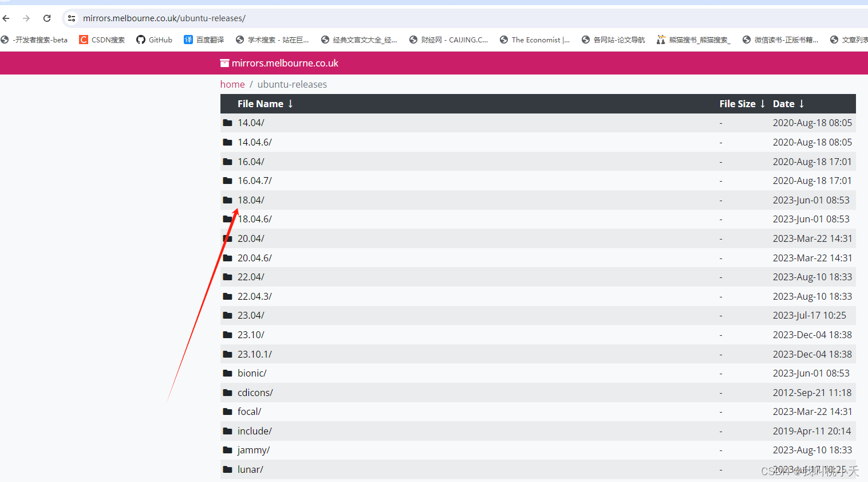Viewport: 868px width, 482px height.
Task: Click folder icon beside 23.04/
Action: pyautogui.click(x=227, y=315)
